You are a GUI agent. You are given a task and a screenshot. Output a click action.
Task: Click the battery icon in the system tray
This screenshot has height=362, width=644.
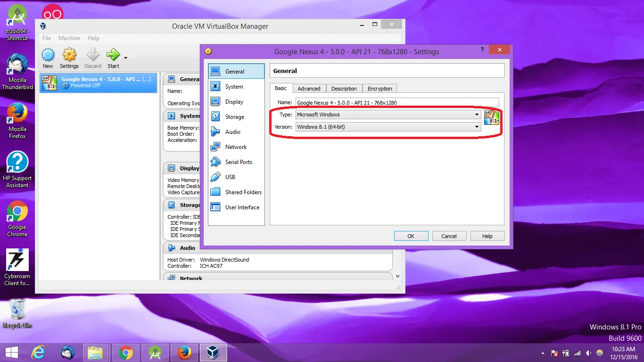(566, 353)
